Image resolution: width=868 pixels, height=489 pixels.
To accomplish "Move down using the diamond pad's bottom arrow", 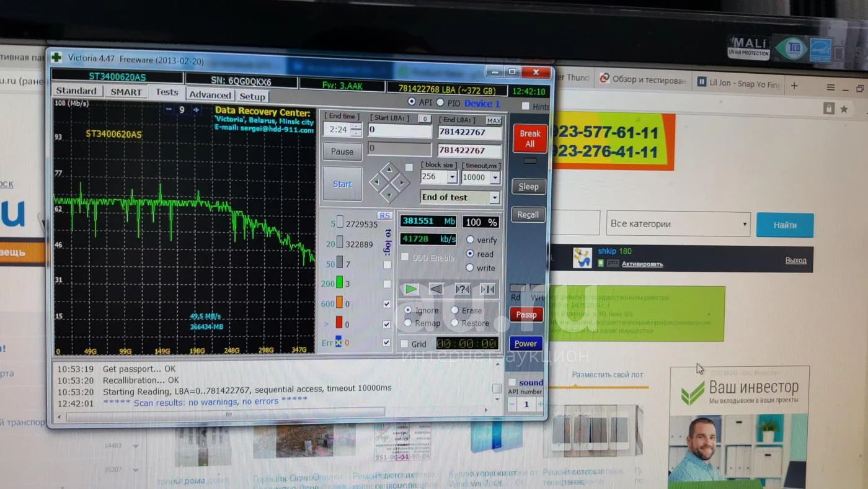I will coord(389,195).
